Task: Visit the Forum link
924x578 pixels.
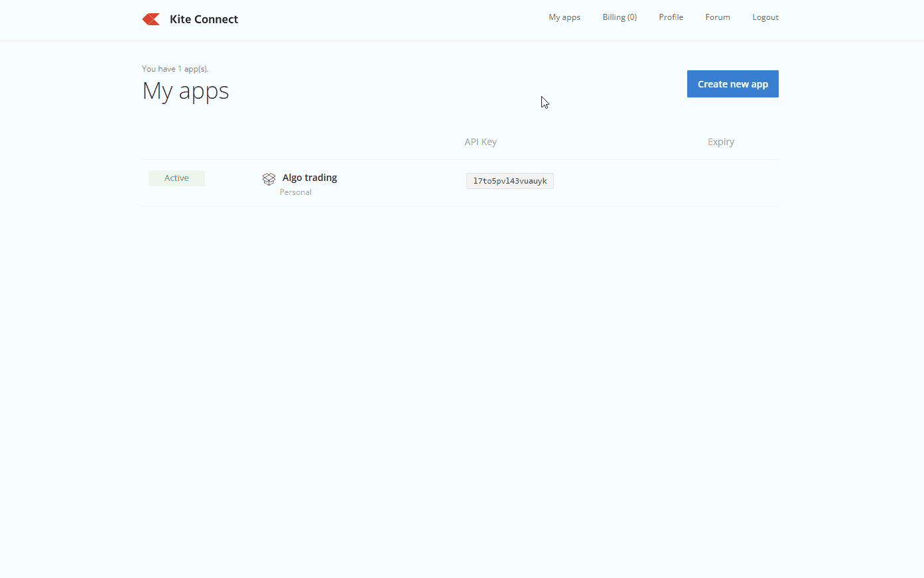Action: 717,17
